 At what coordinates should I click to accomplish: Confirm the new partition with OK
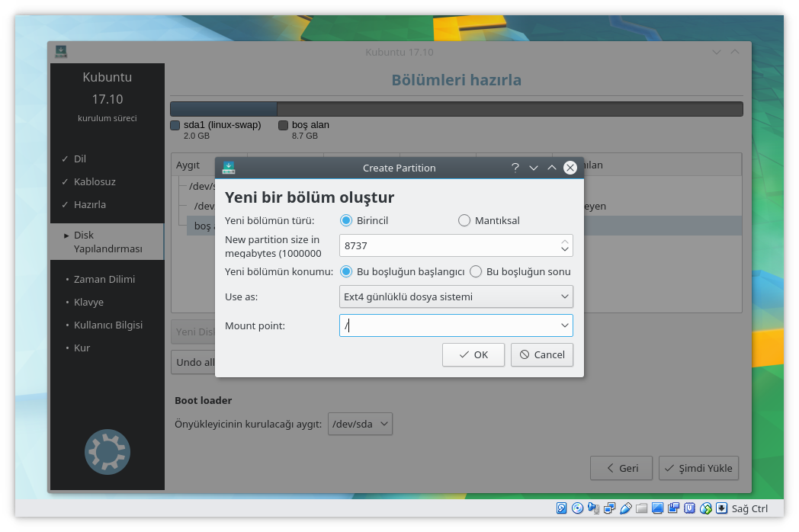coord(473,354)
